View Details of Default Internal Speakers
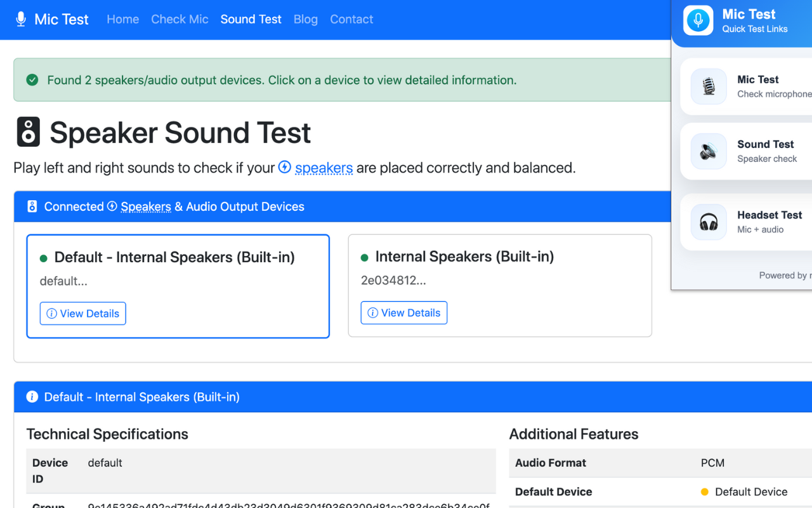This screenshot has height=508, width=812. [x=83, y=314]
